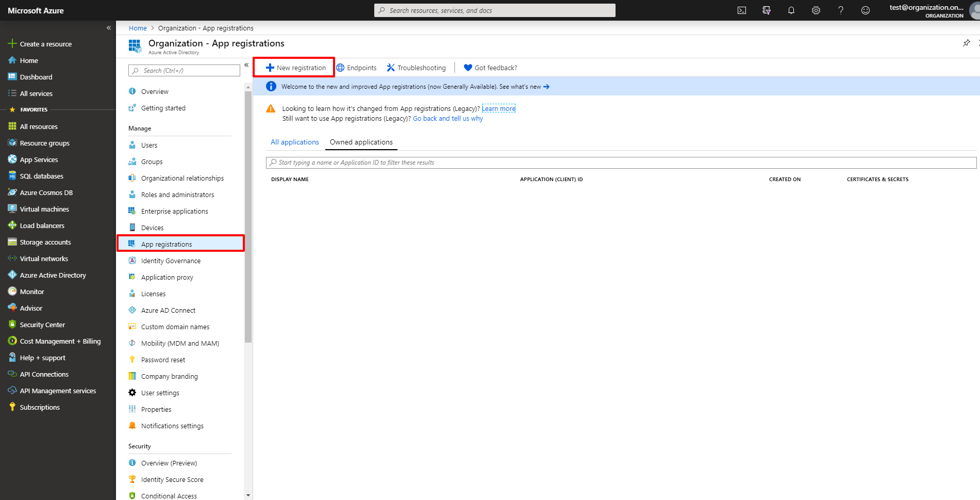Open Subscriptions
The image size is (980, 500).
[x=34, y=407]
